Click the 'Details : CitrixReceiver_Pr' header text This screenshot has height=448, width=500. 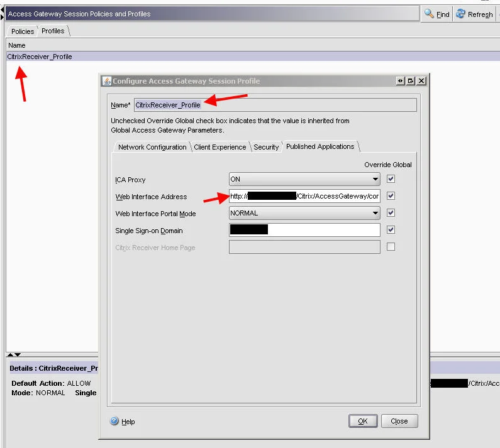tap(53, 368)
